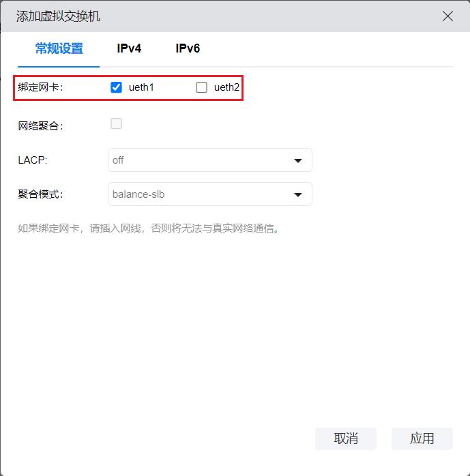Click the balance-slb value field
470x476 pixels.
(x=198, y=194)
